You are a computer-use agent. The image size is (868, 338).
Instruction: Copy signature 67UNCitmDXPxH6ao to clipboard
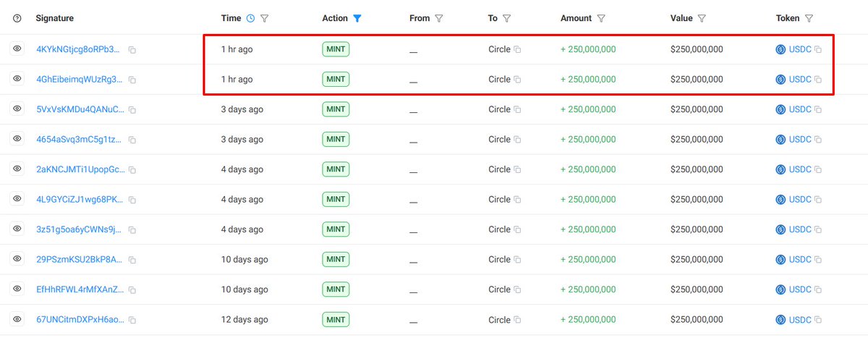pos(132,320)
